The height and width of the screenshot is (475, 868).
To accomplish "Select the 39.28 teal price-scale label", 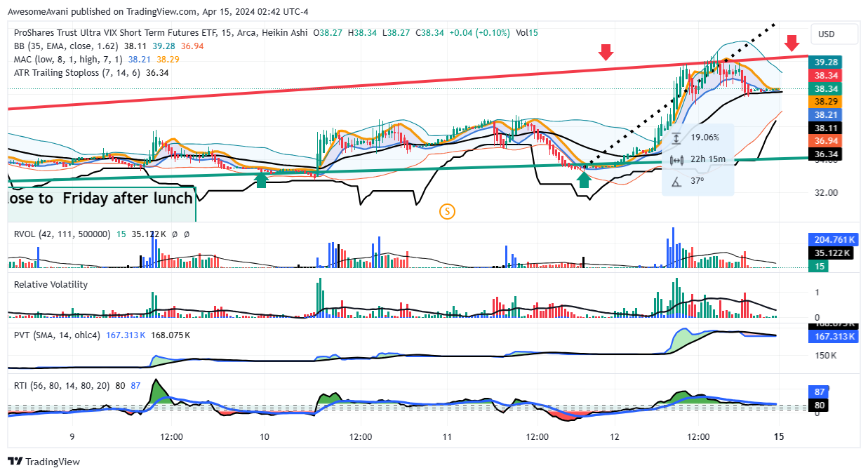I will (x=826, y=62).
